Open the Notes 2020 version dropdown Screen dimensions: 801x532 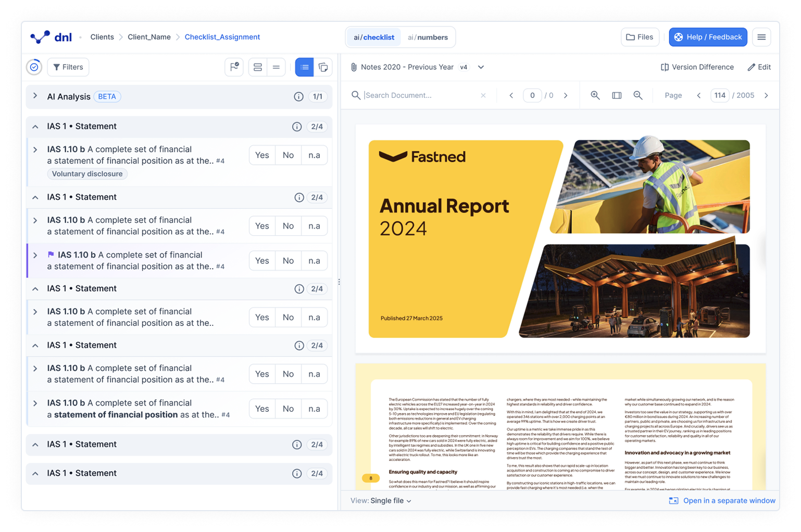click(x=481, y=67)
